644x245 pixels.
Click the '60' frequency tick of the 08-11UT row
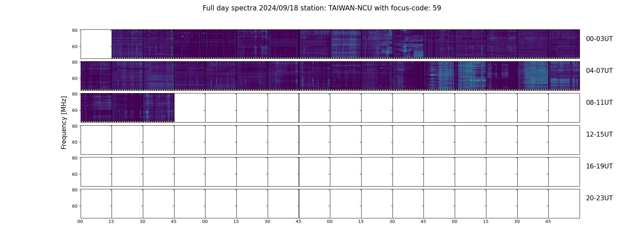click(x=75, y=110)
